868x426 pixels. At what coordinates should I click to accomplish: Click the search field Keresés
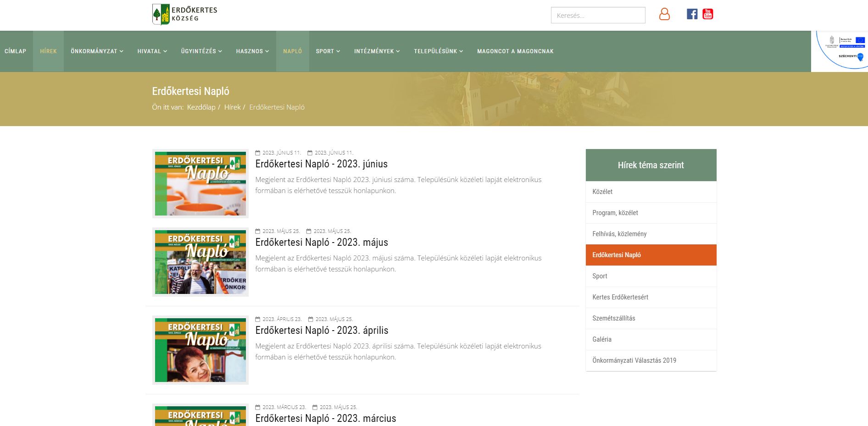pyautogui.click(x=598, y=15)
